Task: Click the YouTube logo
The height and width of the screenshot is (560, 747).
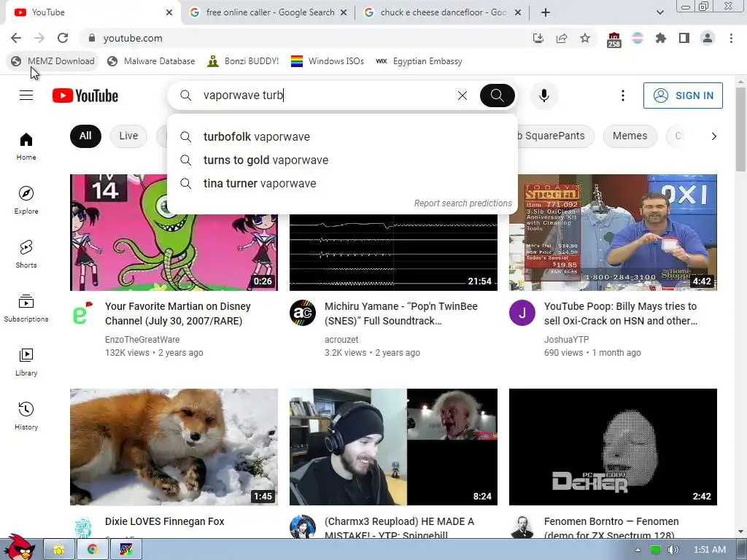Action: [x=85, y=96]
